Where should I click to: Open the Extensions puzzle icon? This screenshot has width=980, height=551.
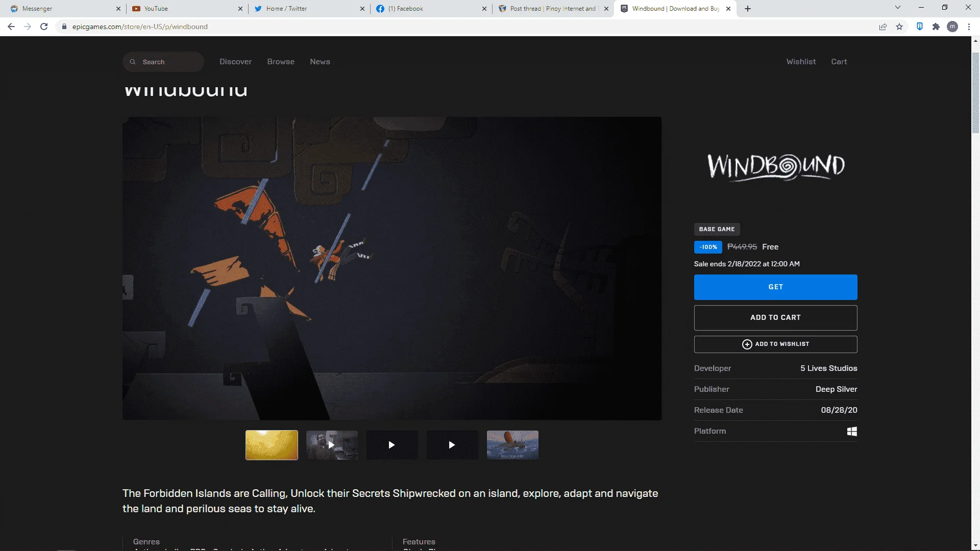(x=936, y=27)
